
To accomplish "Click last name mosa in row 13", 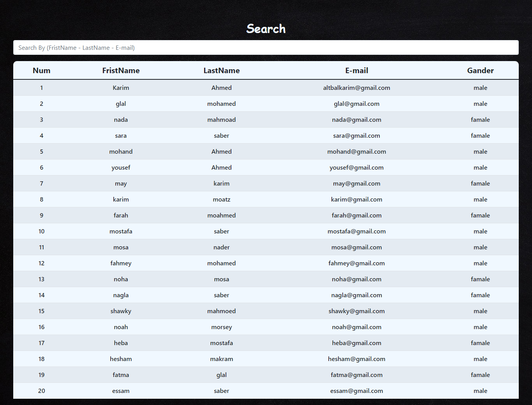I will point(222,279).
